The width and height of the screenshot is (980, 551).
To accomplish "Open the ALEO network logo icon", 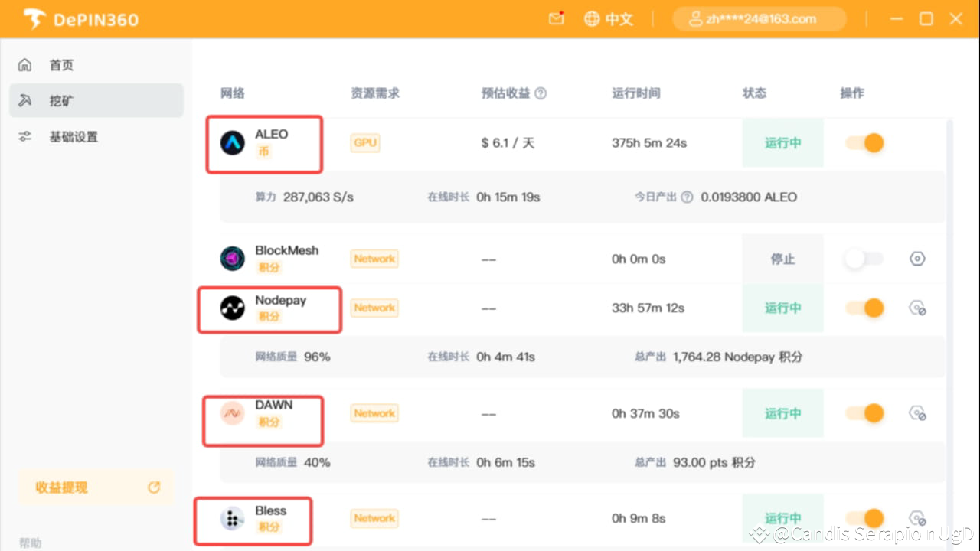I will click(x=232, y=142).
